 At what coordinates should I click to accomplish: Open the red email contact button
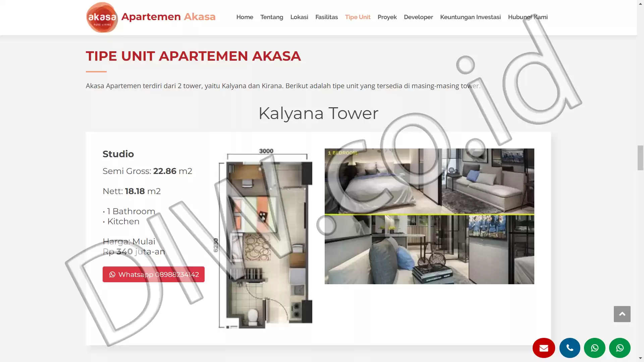coord(544,348)
